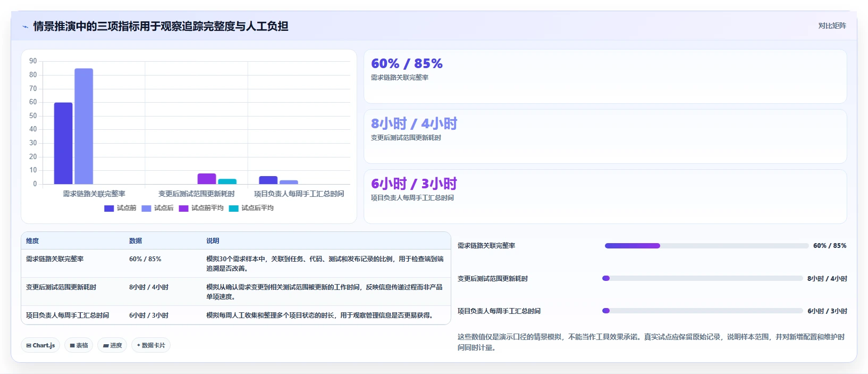Click the 需求链路关联完整率 cell in table
This screenshot has width=868, height=374.
pyautogui.click(x=55, y=259)
